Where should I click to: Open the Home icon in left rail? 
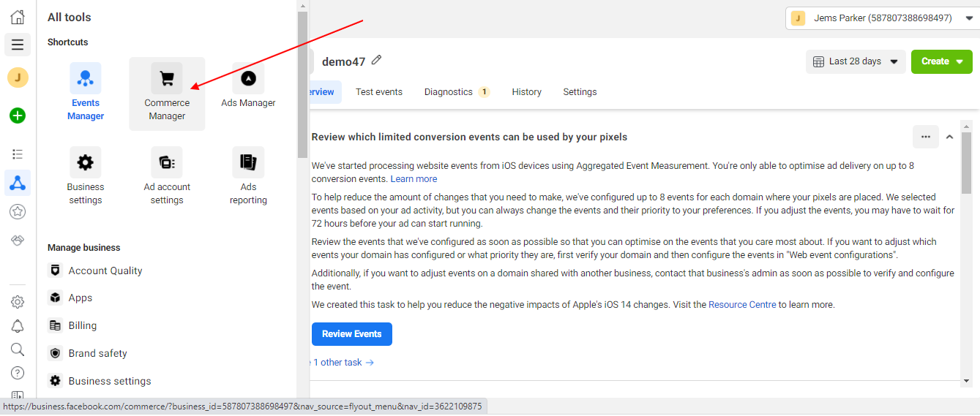coord(18,17)
